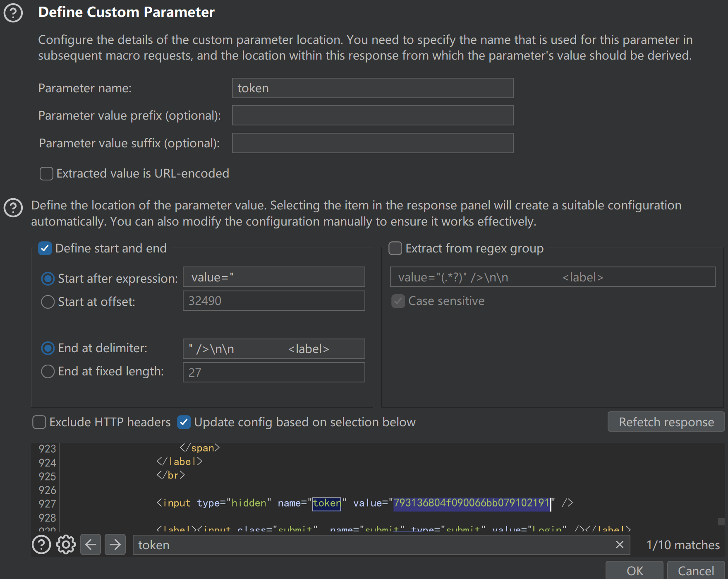This screenshot has width=728, height=579.
Task: Disable Update config based on selection below
Action: 184,422
